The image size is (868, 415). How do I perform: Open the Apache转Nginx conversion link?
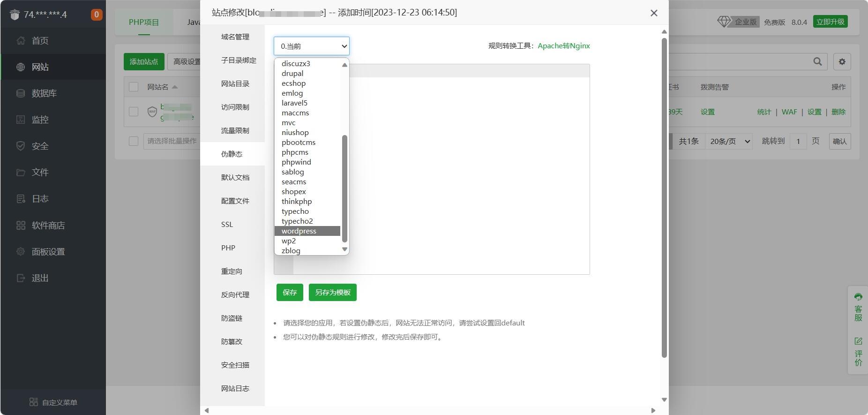[x=564, y=45]
